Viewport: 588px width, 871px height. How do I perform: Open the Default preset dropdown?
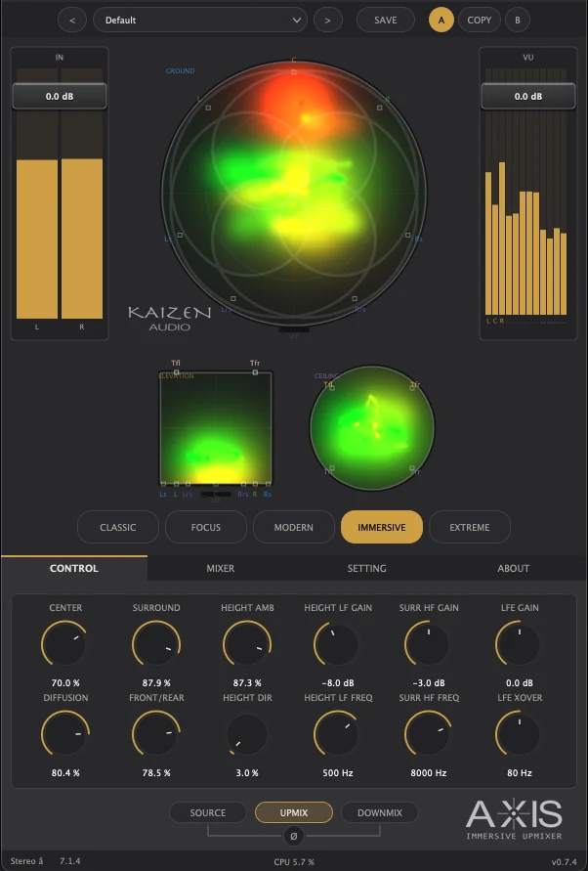200,20
